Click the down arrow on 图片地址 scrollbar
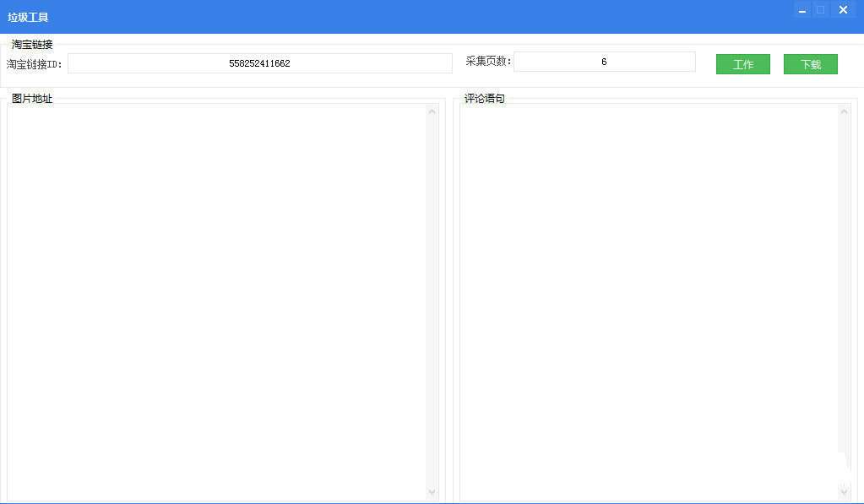 (x=432, y=492)
